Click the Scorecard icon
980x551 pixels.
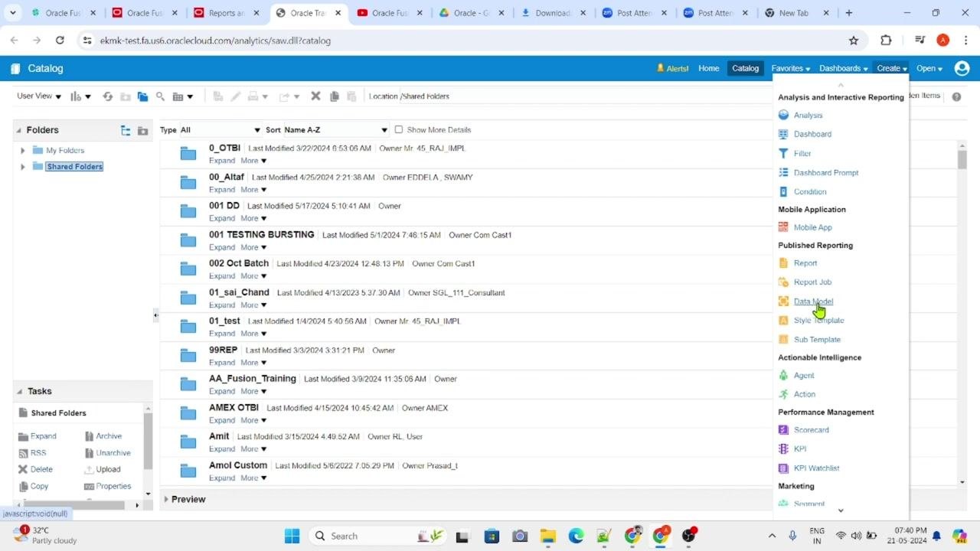[x=783, y=430]
